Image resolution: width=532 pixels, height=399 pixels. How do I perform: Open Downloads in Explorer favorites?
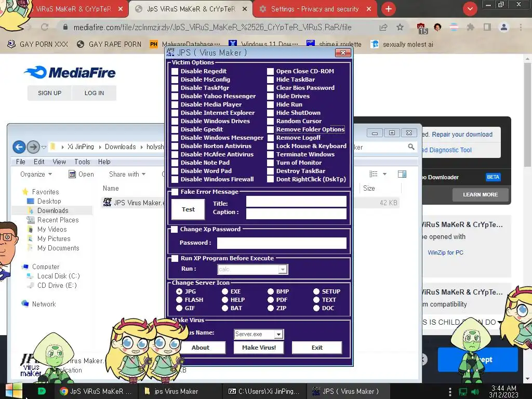click(52, 211)
